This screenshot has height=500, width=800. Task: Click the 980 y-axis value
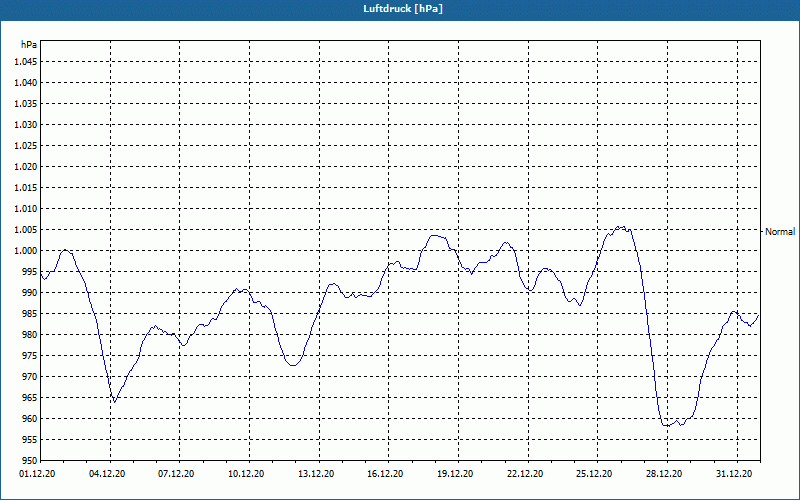(x=30, y=335)
